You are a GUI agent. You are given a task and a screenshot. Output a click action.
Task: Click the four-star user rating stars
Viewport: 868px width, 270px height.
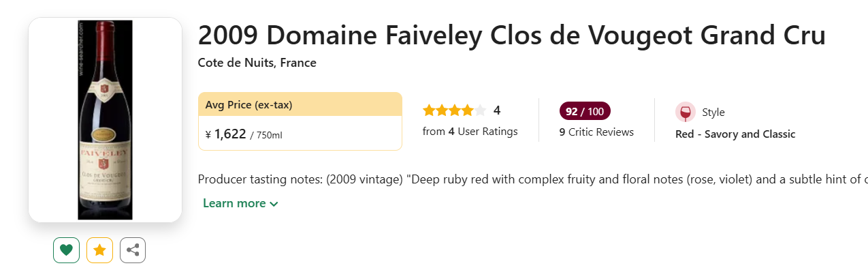454,110
